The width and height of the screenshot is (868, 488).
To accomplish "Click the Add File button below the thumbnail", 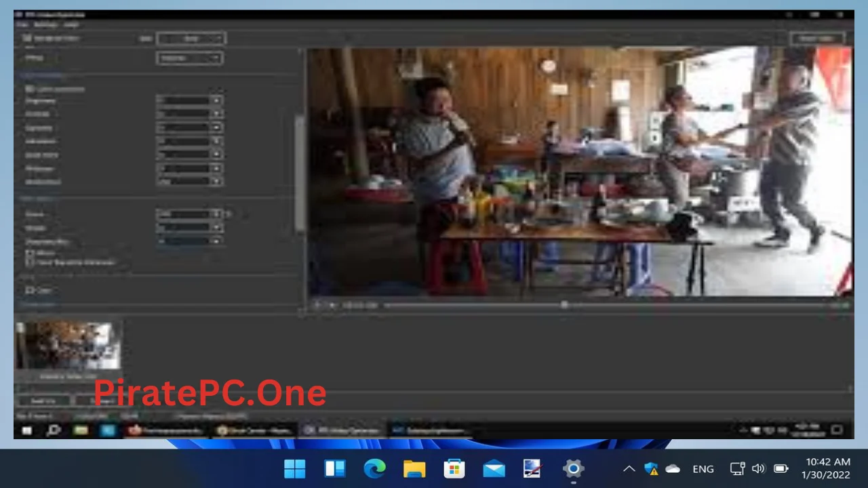I will 43,401.
